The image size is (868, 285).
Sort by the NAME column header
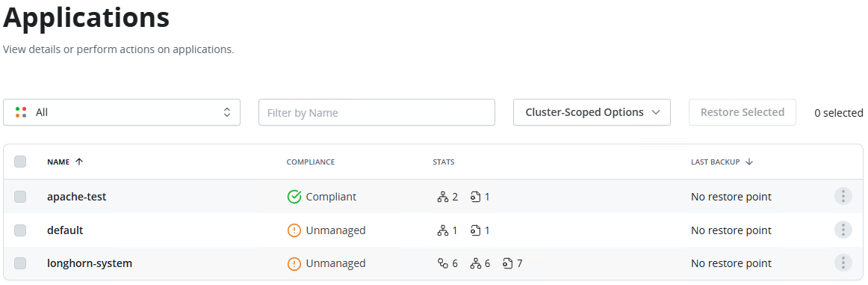tap(65, 162)
